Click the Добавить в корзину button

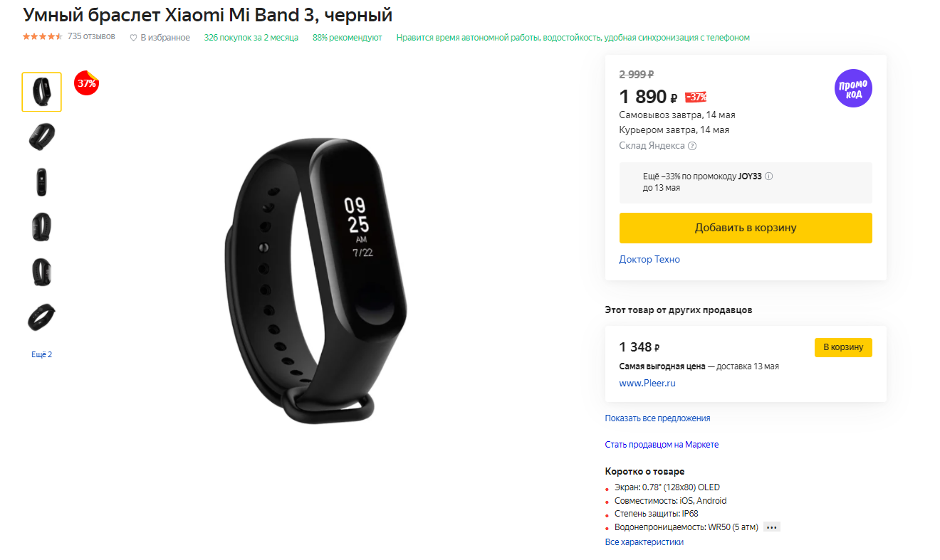coord(746,228)
